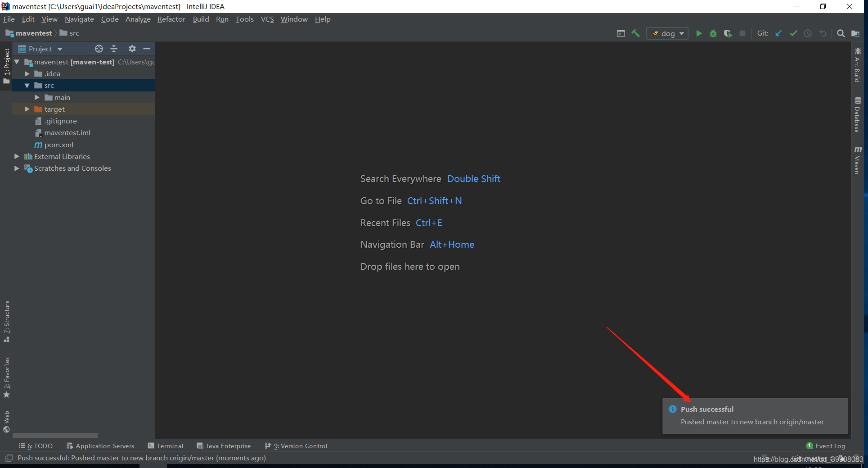The image size is (868, 468).
Task: Open the dog run configuration dropdown
Action: click(667, 33)
